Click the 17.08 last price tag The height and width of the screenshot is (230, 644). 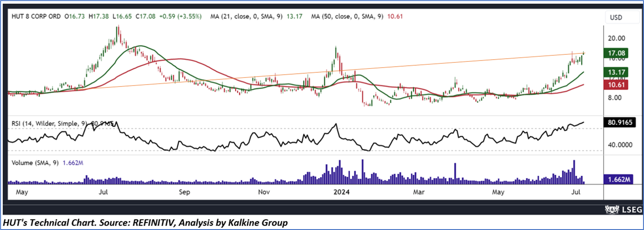[x=617, y=53]
